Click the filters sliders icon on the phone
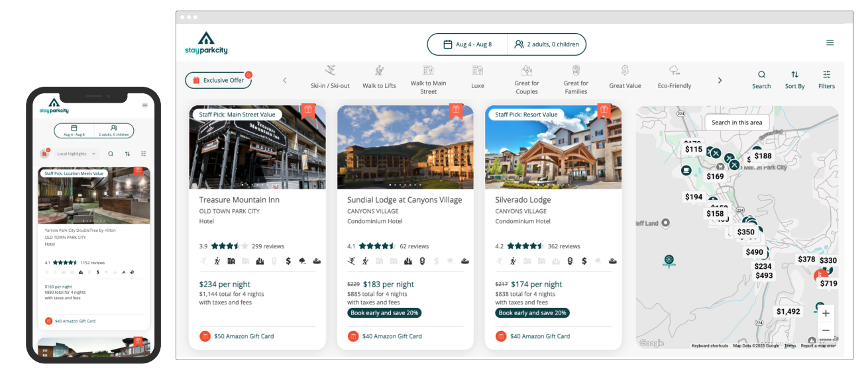Screen dimensions: 868x378 [x=143, y=154]
